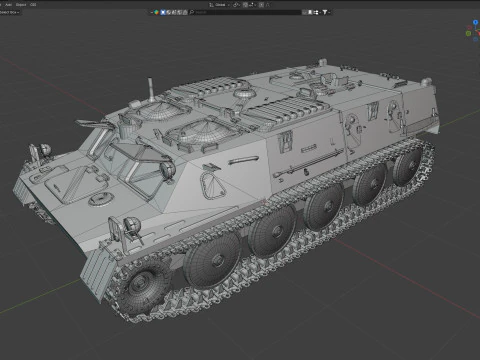The width and height of the screenshot is (480, 360).
Task: Open the snapping options dropdown
Action: 252,5
